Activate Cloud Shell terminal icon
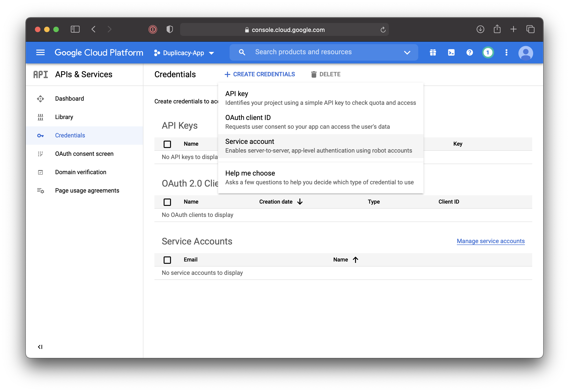The height and width of the screenshot is (392, 569). [451, 52]
